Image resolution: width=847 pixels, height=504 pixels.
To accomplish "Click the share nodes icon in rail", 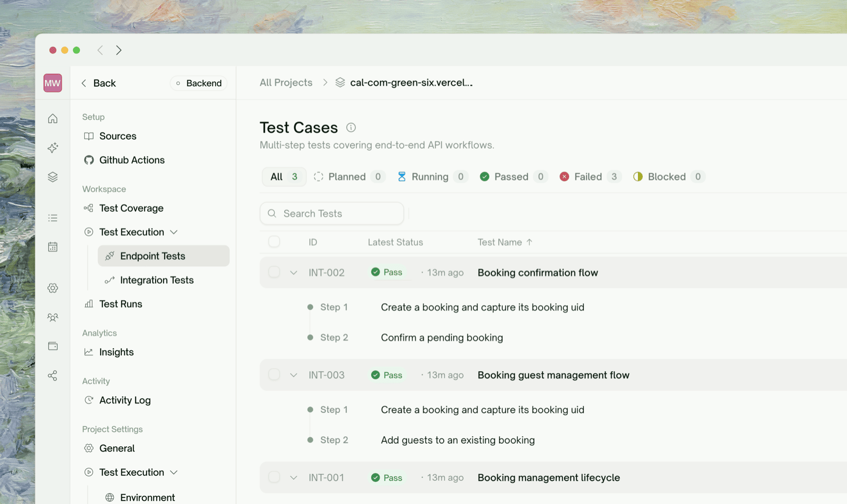I will 52,375.
